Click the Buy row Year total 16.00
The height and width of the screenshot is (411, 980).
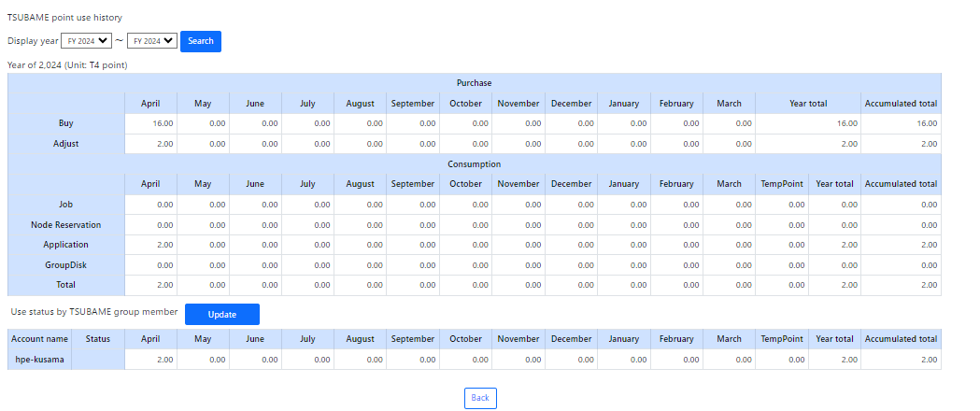808,123
